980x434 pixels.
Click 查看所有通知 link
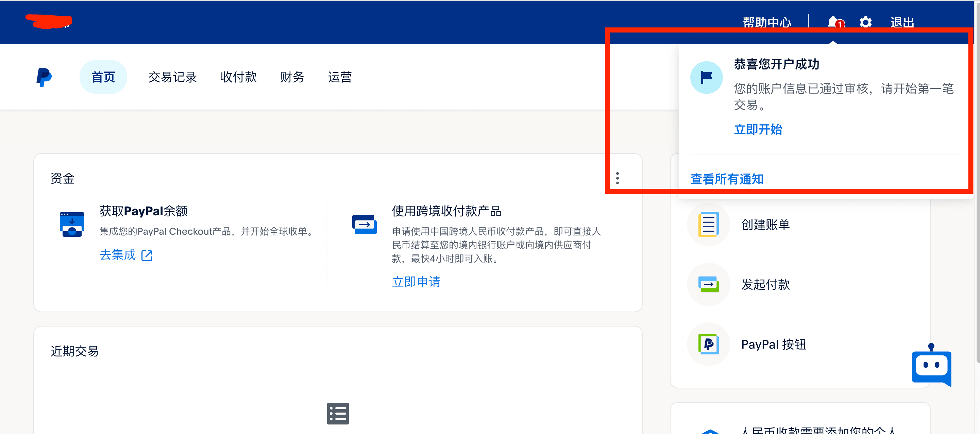727,179
